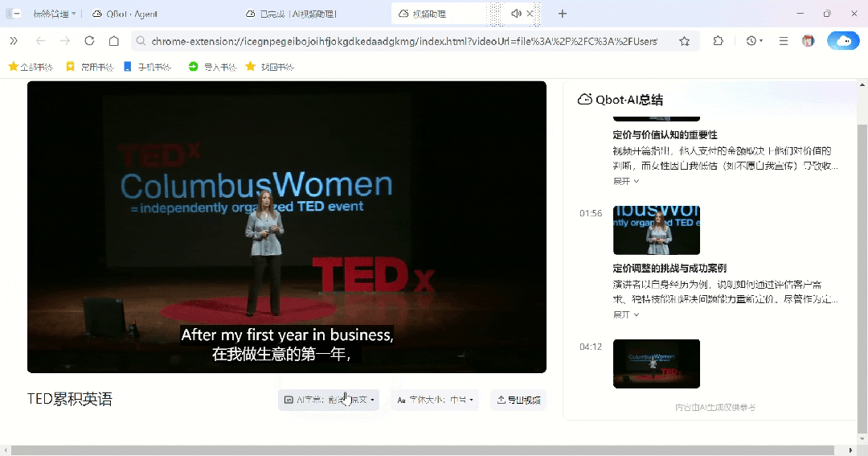Click the AI-generated content disclaimer text
The image size is (868, 456).
715,407
